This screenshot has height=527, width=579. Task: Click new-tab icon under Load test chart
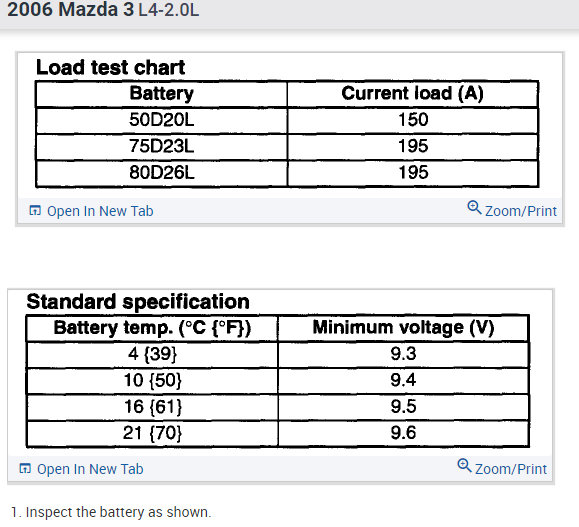click(35, 210)
